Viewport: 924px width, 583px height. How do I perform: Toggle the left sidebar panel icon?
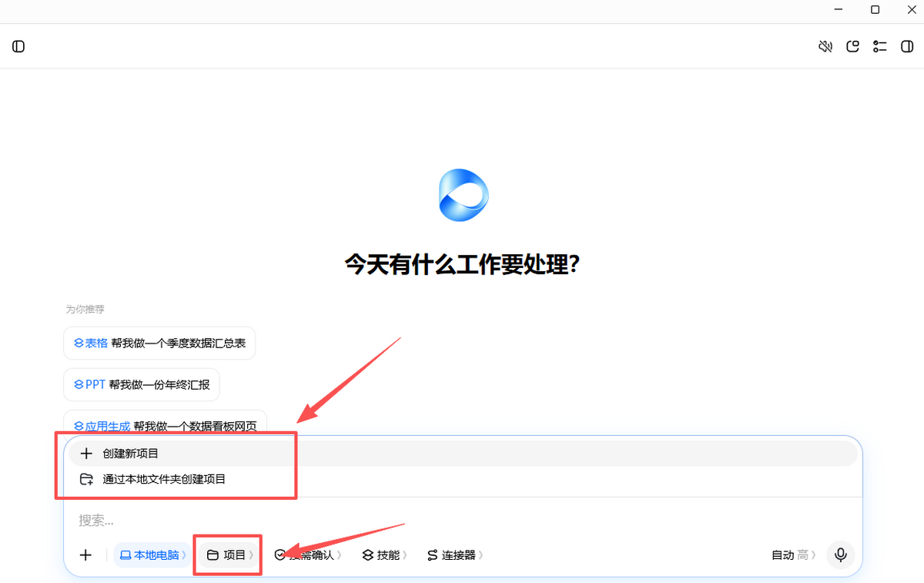click(x=18, y=46)
